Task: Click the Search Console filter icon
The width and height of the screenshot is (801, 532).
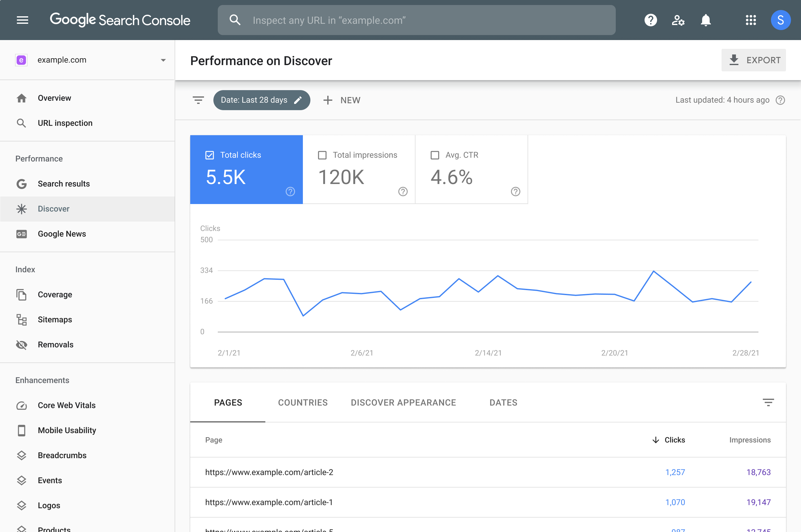Action: tap(198, 100)
